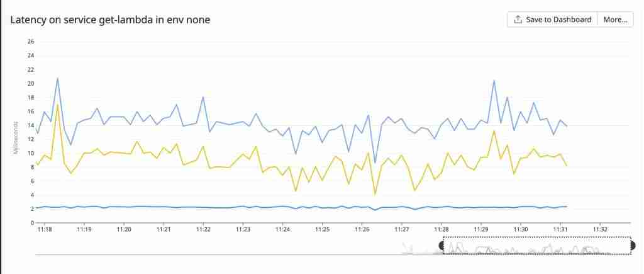Click the right handle of the time range selector
Viewport: 644px width, 274px height.
point(632,245)
